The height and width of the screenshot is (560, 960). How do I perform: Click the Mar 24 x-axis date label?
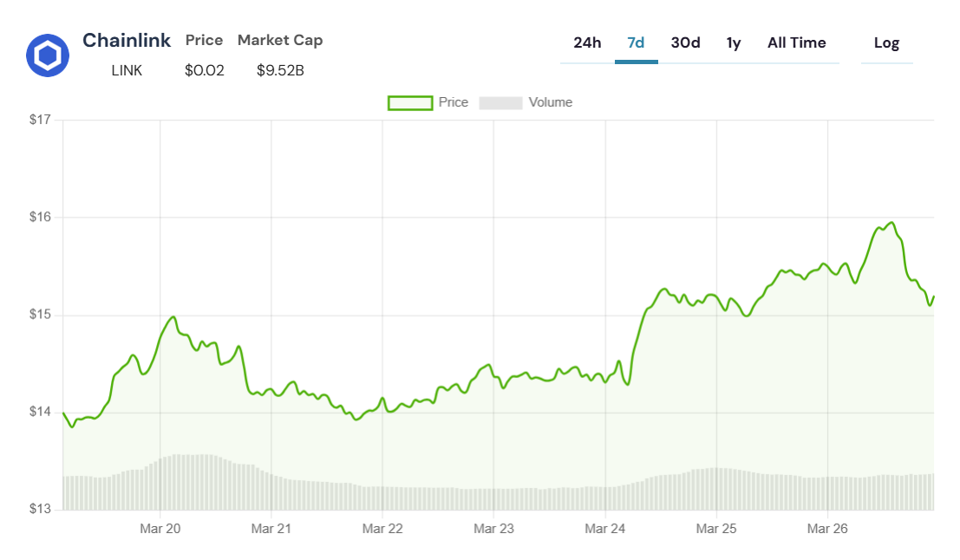point(605,529)
